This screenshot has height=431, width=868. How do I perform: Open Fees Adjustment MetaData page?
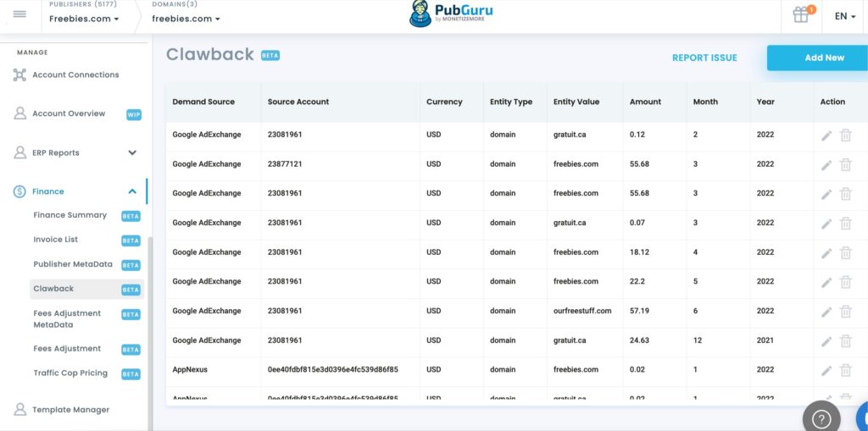pos(67,318)
